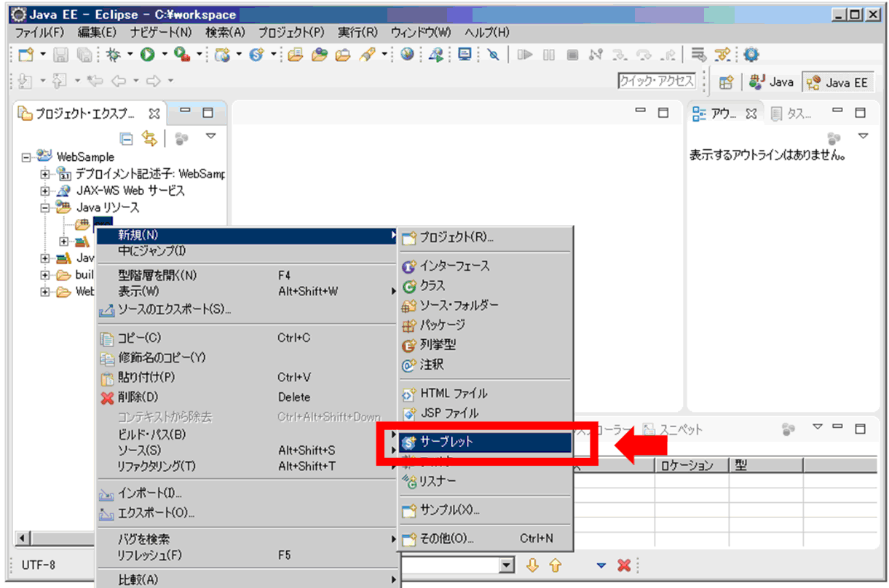Image resolution: width=889 pixels, height=588 pixels.
Task: Click the Open Perspective icon
Action: [x=726, y=82]
